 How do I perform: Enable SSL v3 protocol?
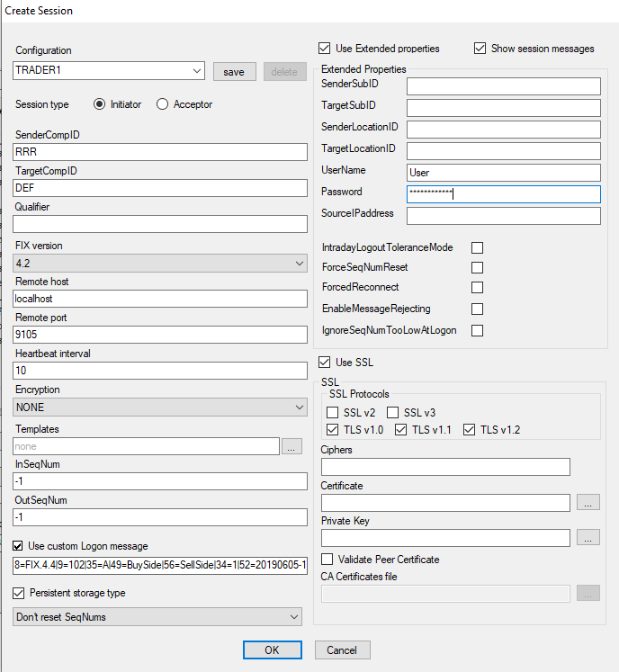tap(392, 412)
